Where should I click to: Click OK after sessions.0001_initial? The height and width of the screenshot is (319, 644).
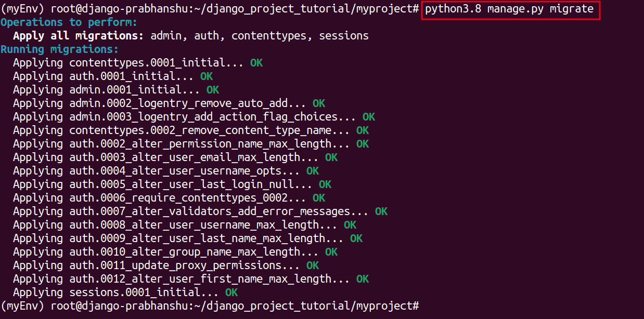231,293
